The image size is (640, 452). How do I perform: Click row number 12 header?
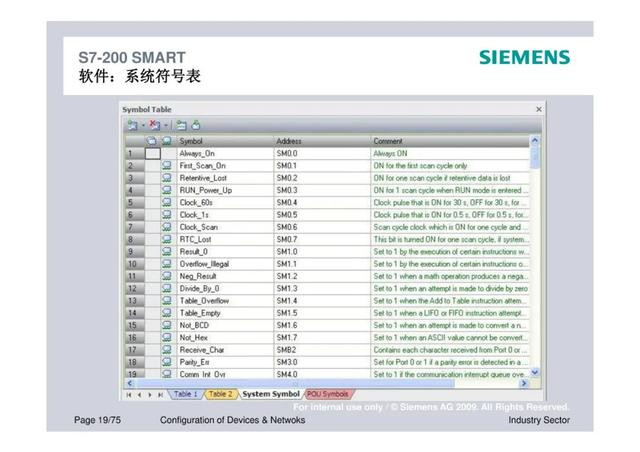135,288
